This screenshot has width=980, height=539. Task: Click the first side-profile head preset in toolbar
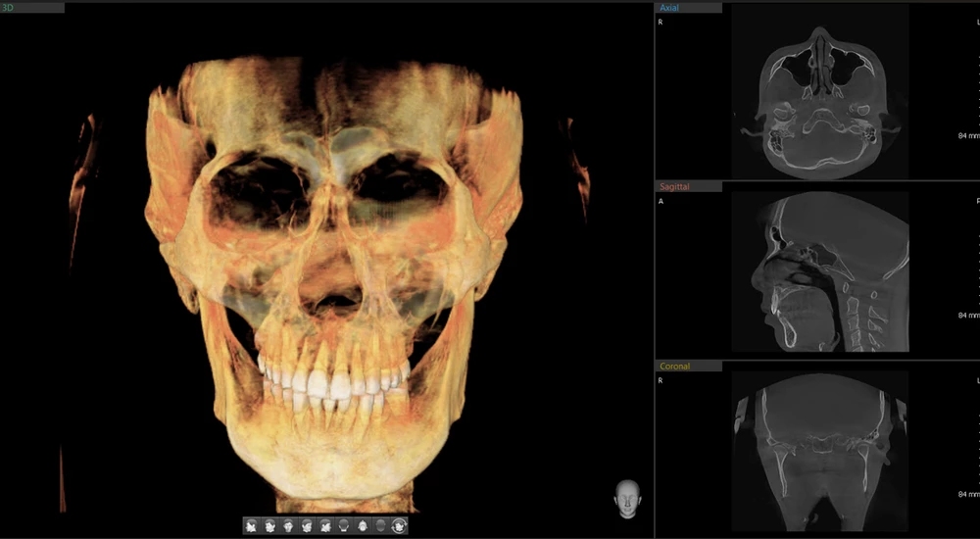252,526
